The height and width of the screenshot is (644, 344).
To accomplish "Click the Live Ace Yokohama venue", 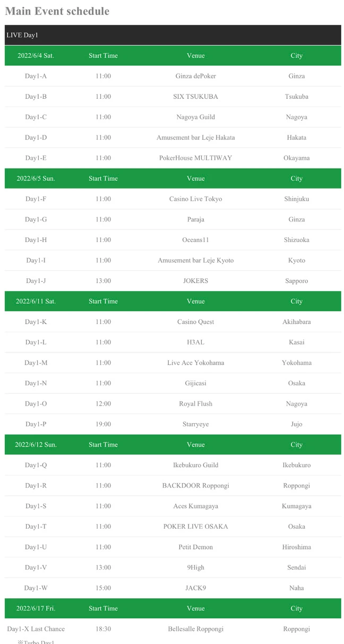I will point(195,363).
